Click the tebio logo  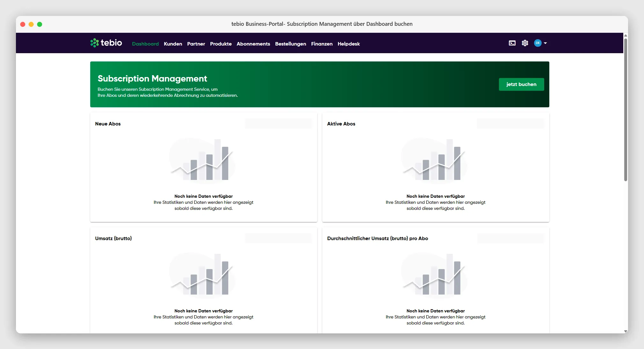click(x=106, y=43)
